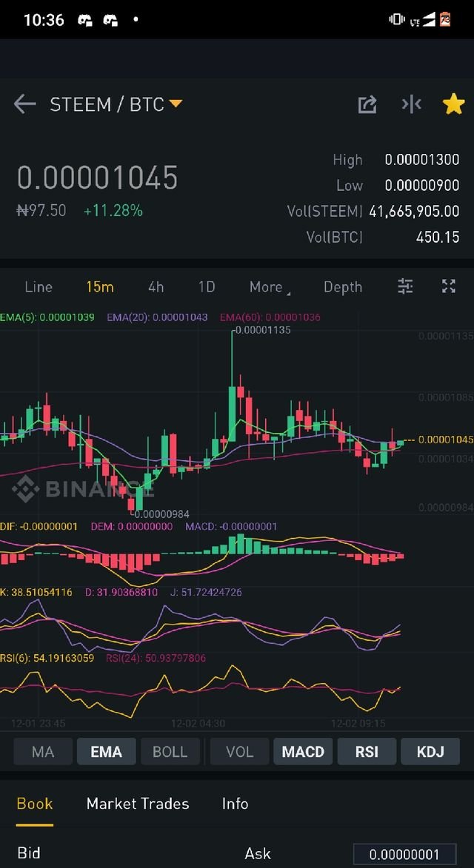Tap the battery icon in status bar
This screenshot has width=474, height=868.
[x=445, y=20]
